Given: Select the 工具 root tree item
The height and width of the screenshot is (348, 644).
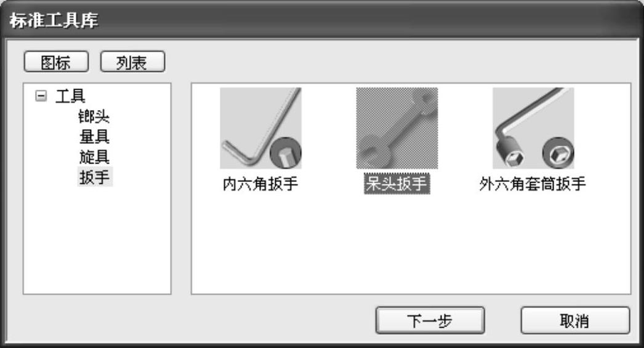Looking at the screenshot, I should coord(70,96).
